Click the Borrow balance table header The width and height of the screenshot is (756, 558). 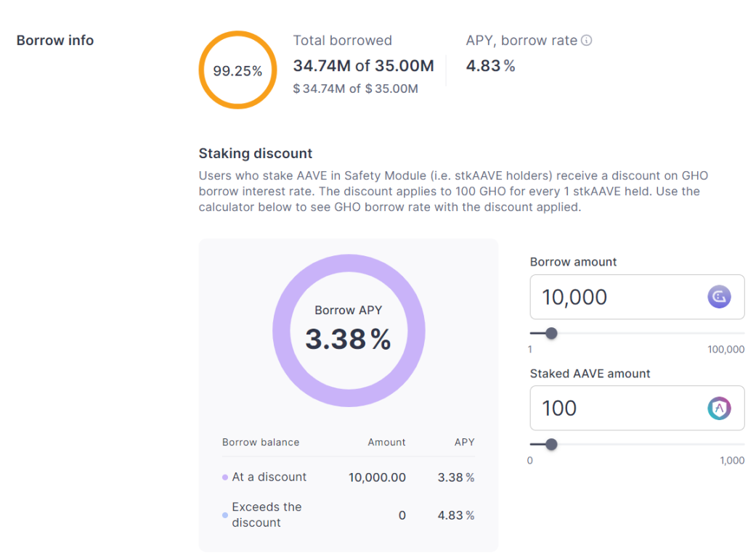(260, 442)
